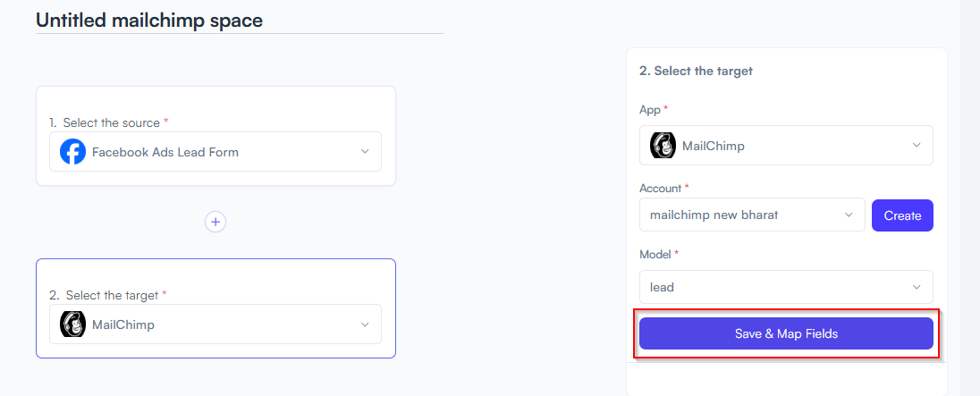Click the plus icon between steps
The width and height of the screenshot is (980, 396).
[215, 222]
